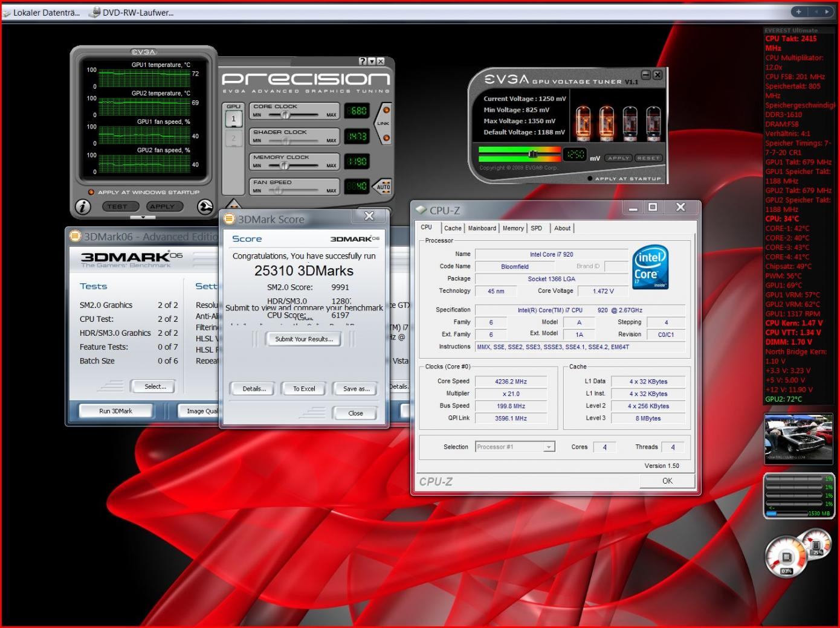Select GPU 2 in Precision
The image size is (840, 628).
tap(233, 138)
